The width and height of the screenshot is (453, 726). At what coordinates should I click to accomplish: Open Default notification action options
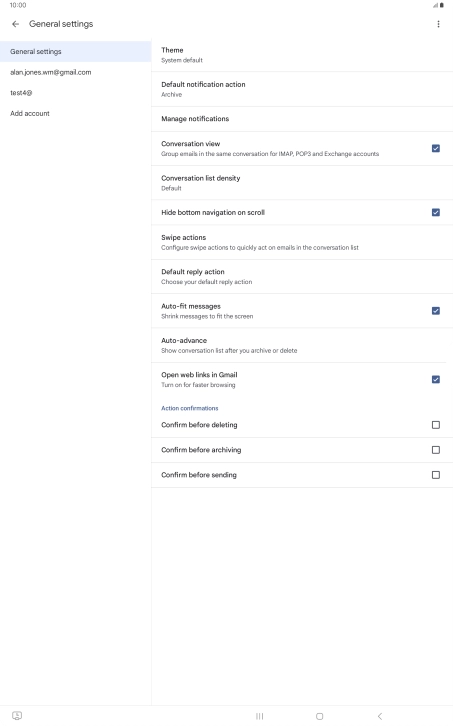(302, 89)
